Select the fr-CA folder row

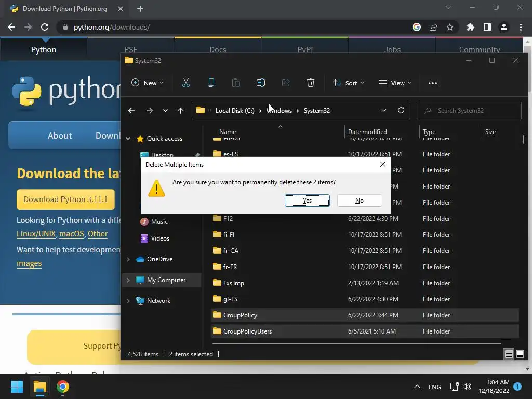[365, 251]
